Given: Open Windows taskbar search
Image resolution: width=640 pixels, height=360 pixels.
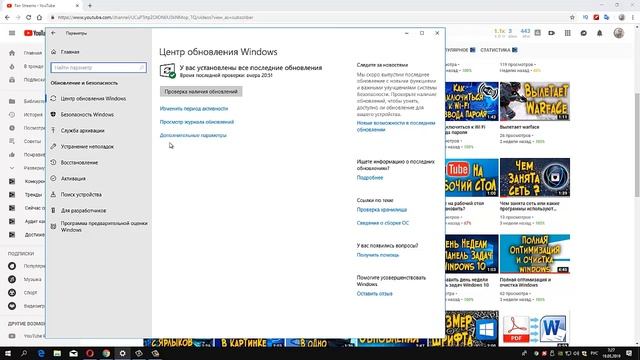Looking at the screenshot, I should point(24,353).
